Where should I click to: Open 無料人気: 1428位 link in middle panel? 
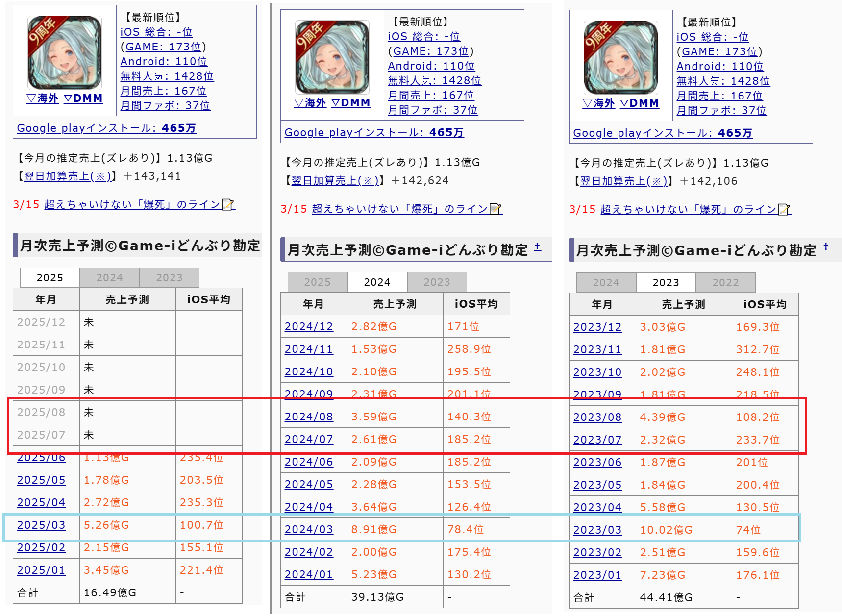click(435, 80)
